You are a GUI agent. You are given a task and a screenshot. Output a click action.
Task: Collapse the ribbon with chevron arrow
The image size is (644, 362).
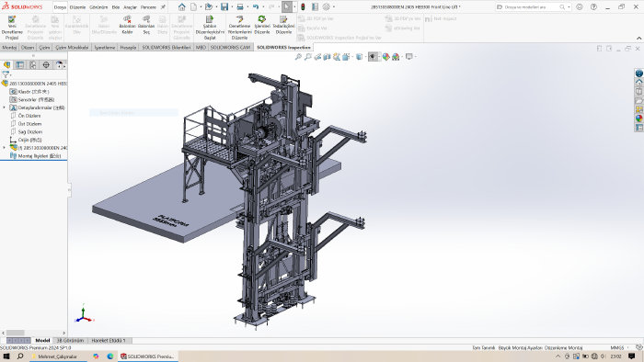(638, 38)
